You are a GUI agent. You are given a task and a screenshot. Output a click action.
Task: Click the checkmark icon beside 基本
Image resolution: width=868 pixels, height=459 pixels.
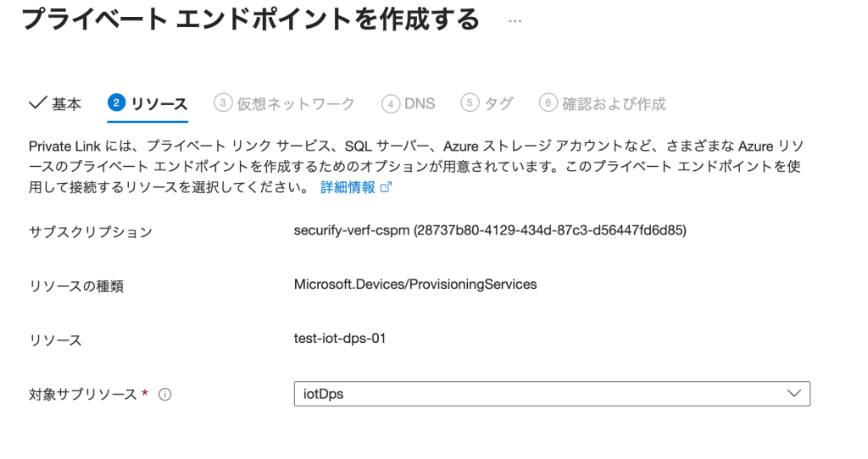pyautogui.click(x=37, y=103)
